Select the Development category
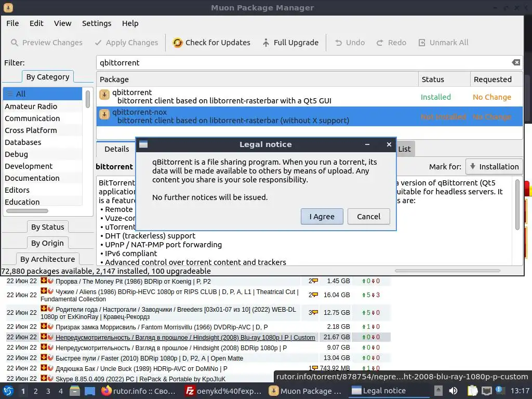The width and height of the screenshot is (532, 399). coord(43,166)
